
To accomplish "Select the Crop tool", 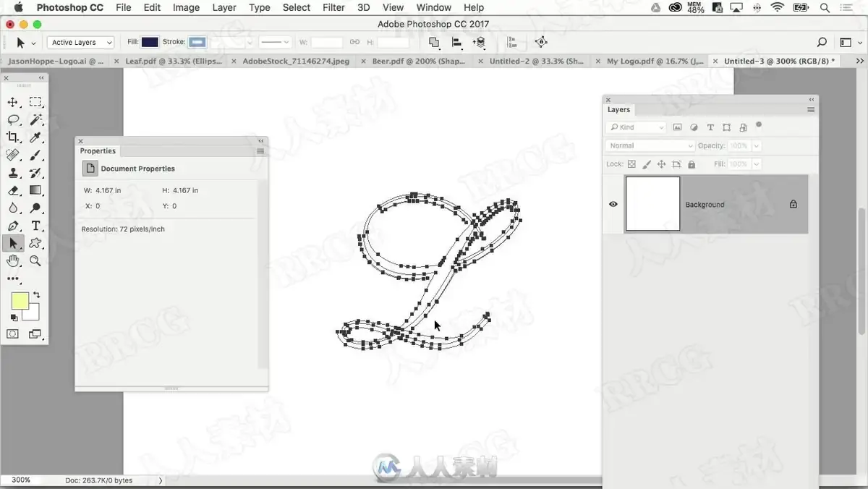I will point(13,137).
